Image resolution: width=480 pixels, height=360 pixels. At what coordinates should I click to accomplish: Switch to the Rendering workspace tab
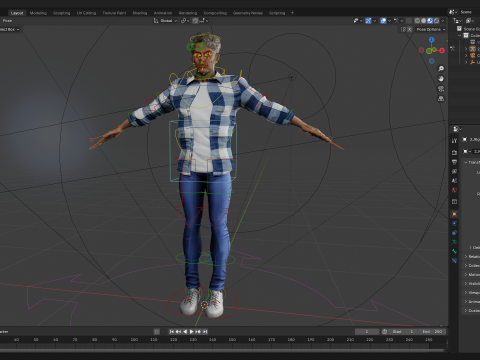tap(188, 13)
